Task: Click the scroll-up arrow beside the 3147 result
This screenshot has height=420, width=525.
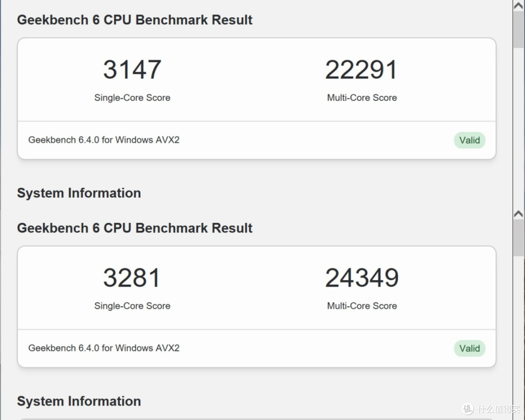Action: [x=519, y=5]
